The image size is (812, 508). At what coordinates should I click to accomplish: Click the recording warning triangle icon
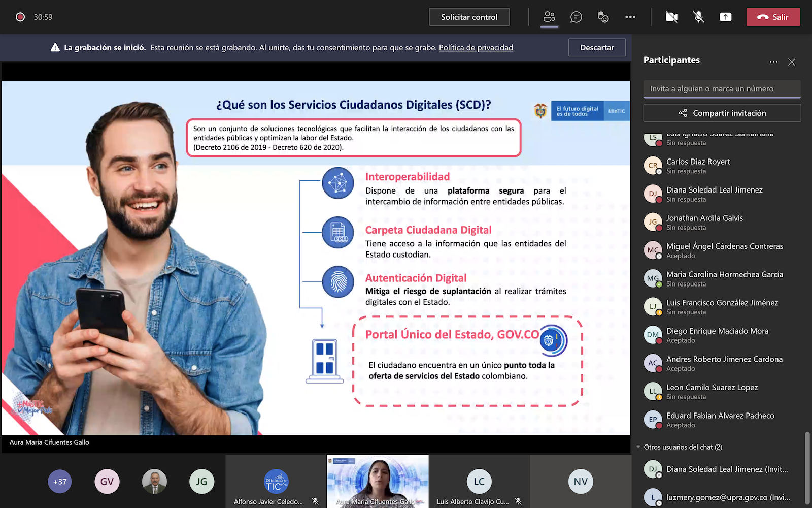(x=55, y=47)
